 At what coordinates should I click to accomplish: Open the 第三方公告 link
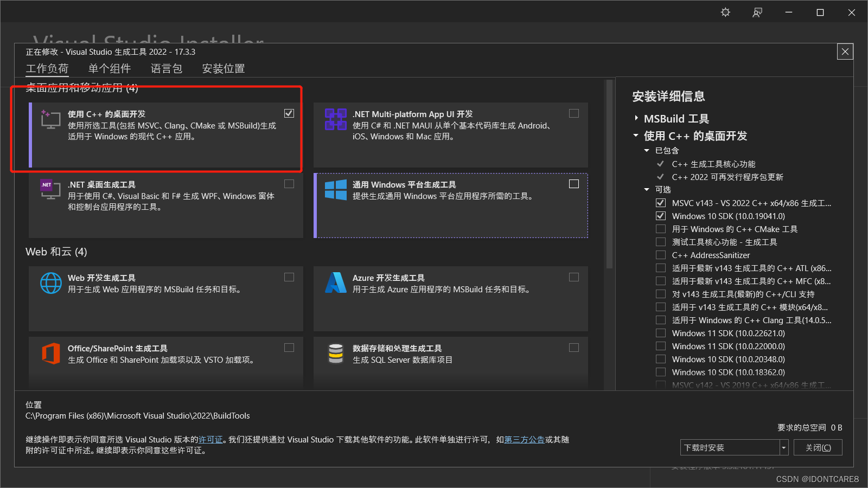click(524, 439)
